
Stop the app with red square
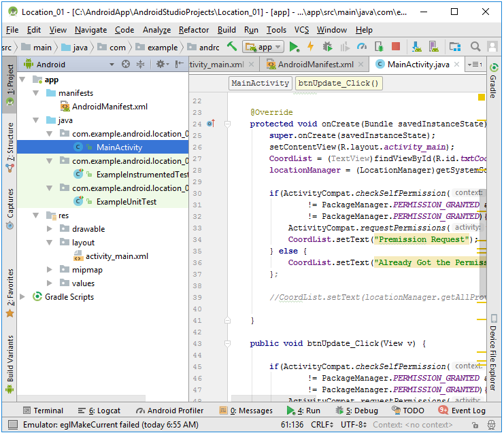point(396,47)
